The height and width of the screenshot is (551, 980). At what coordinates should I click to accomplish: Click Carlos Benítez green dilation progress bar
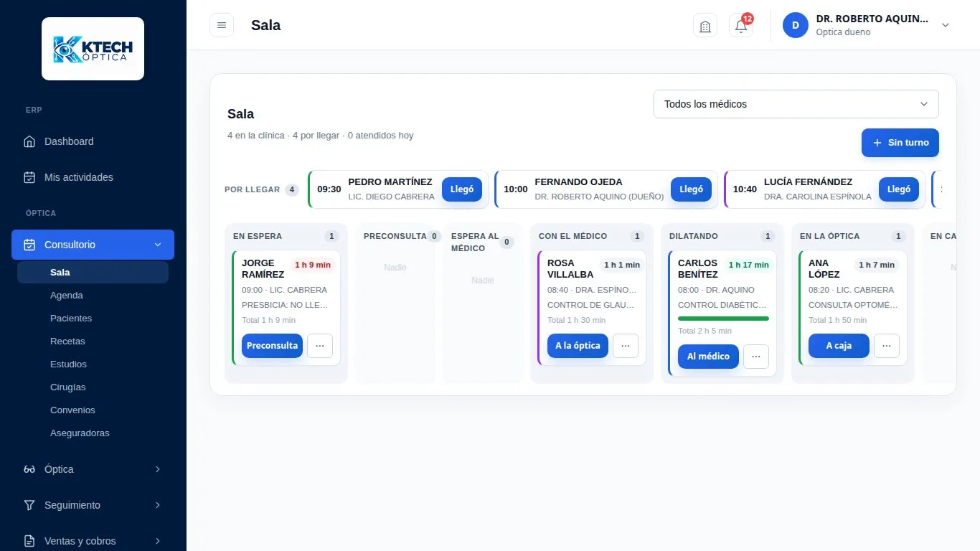723,319
